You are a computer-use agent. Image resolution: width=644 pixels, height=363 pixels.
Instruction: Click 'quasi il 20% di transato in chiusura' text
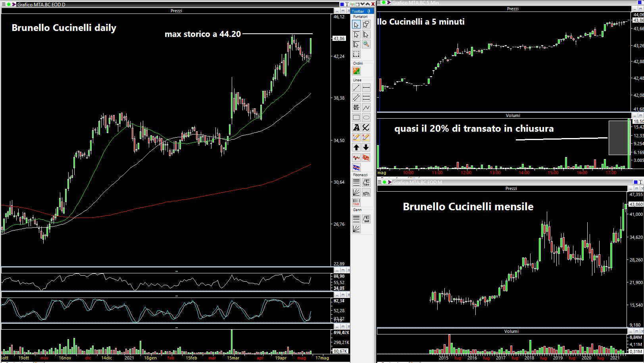pyautogui.click(x=474, y=129)
